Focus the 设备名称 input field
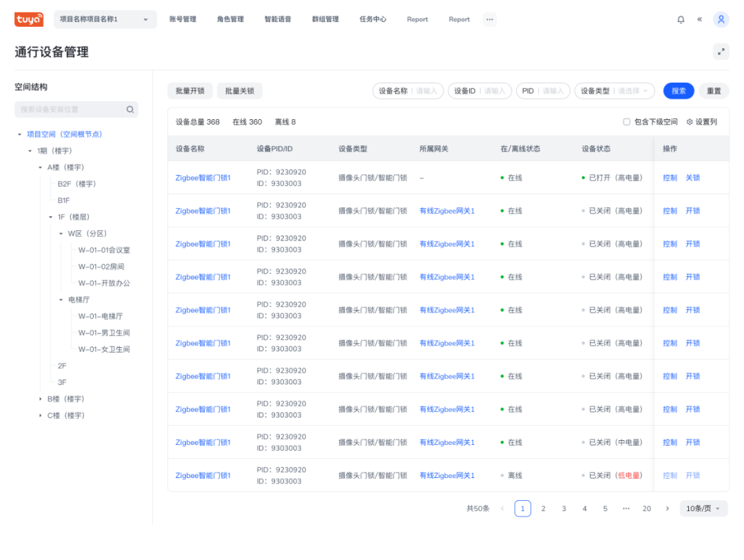The height and width of the screenshot is (560, 744). pyautogui.click(x=408, y=91)
